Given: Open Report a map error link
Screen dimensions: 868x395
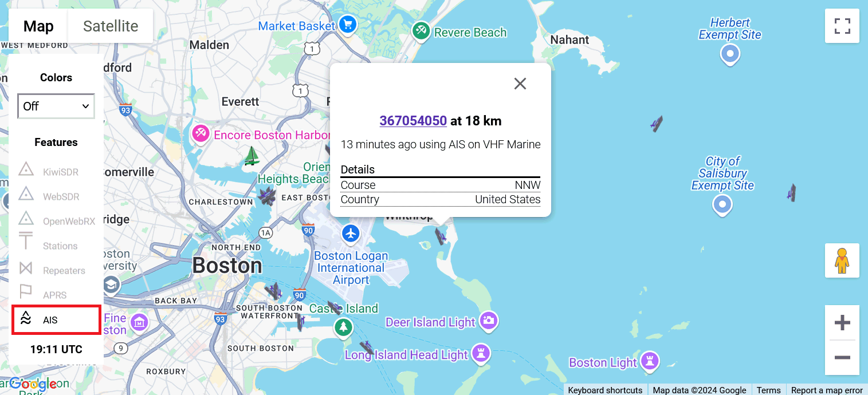Looking at the screenshot, I should (x=826, y=390).
